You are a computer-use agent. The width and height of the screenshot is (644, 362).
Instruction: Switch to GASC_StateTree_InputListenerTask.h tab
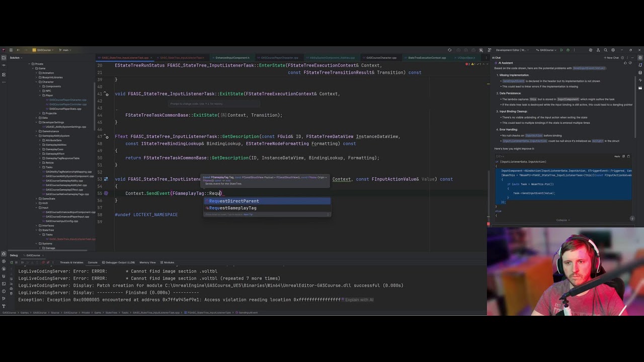tap(182, 58)
